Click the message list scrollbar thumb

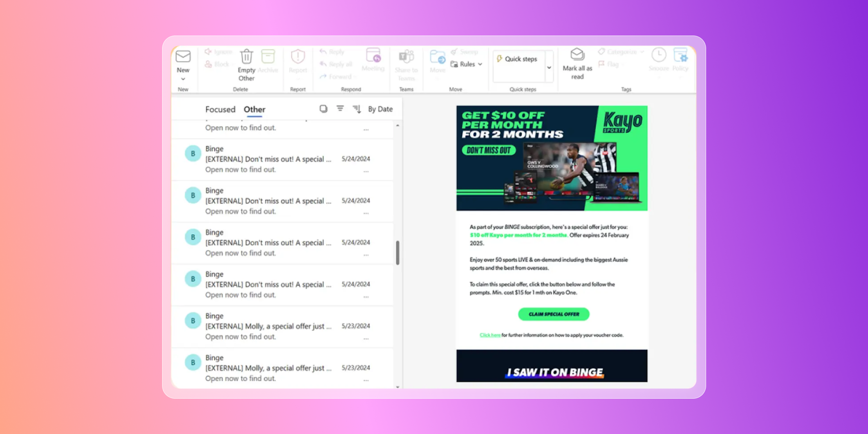pos(398,253)
